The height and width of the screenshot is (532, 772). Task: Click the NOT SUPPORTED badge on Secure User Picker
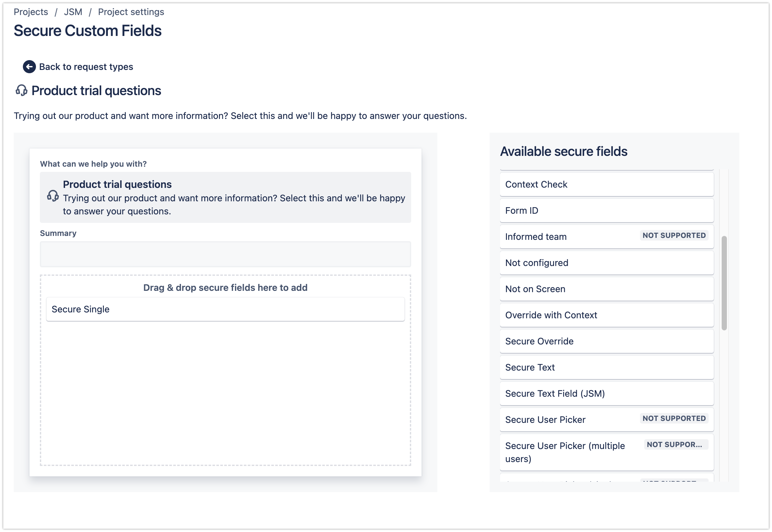point(674,418)
